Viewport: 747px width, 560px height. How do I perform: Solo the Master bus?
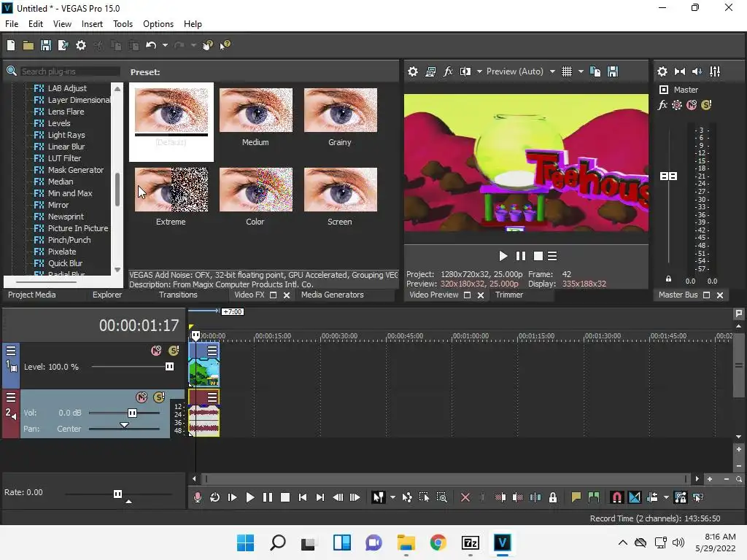coord(706,105)
